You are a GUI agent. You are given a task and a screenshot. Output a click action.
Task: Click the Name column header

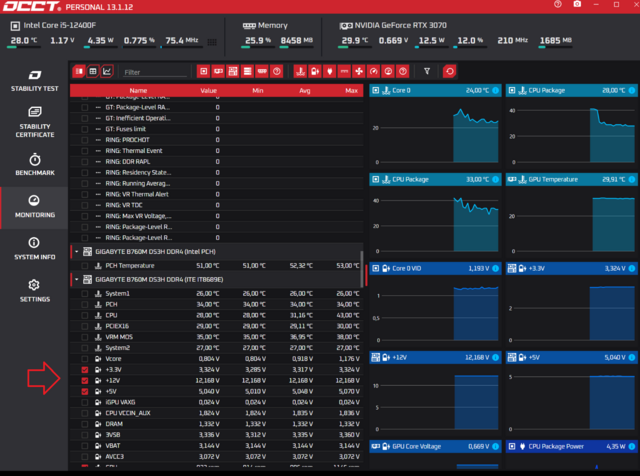[138, 90]
